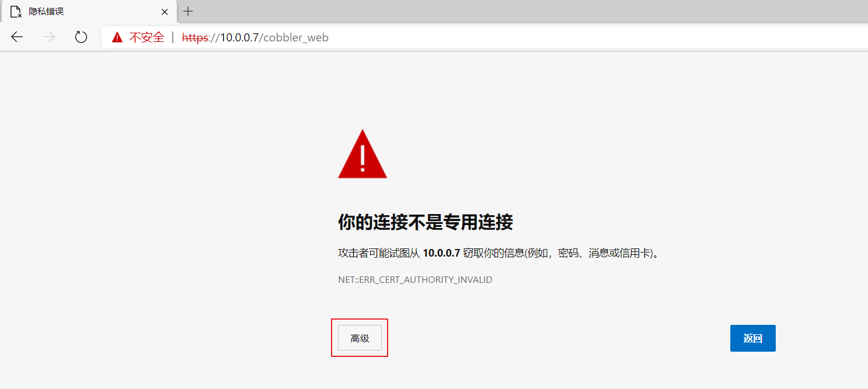This screenshot has height=389, width=868.
Task: Click the greyed-out forward arrow
Action: 49,37
